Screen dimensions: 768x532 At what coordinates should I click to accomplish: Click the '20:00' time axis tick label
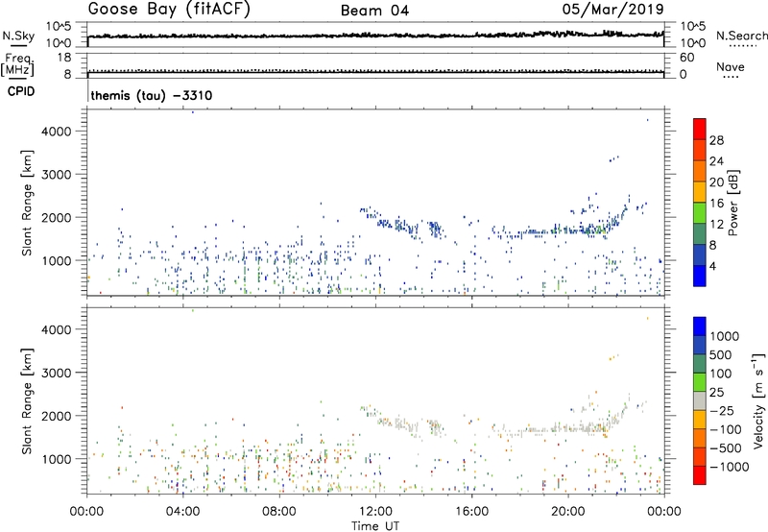coord(568,512)
